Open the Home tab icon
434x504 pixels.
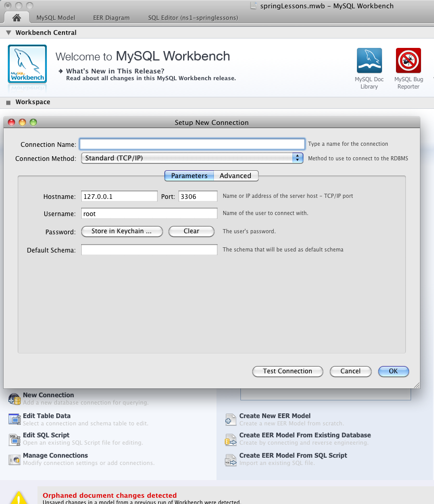pos(17,18)
